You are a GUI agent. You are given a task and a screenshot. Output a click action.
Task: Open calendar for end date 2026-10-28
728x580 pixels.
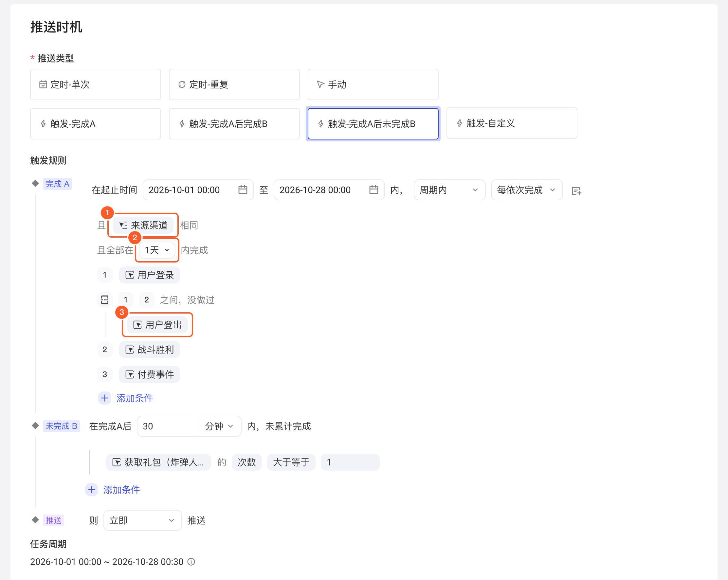pos(374,190)
